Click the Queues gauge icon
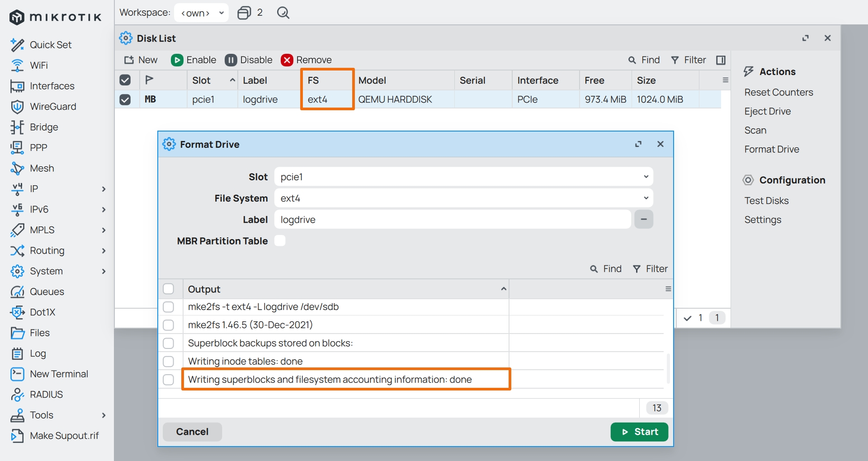The image size is (868, 461). (x=17, y=292)
